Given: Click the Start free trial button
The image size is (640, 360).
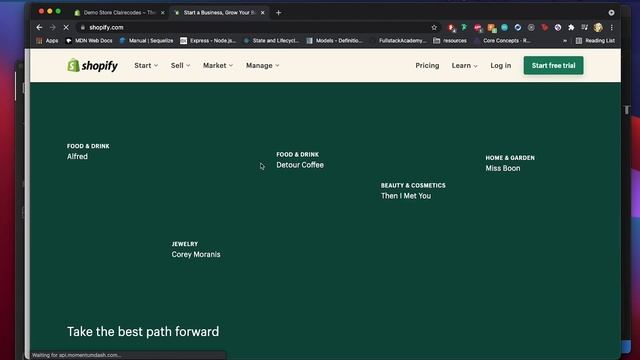Looking at the screenshot, I should (x=553, y=65).
